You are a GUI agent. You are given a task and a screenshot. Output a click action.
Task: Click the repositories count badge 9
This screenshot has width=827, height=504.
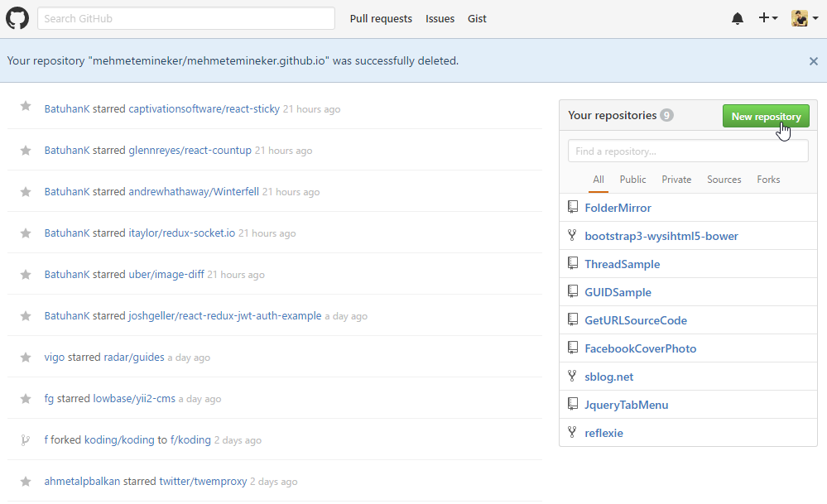pos(666,116)
